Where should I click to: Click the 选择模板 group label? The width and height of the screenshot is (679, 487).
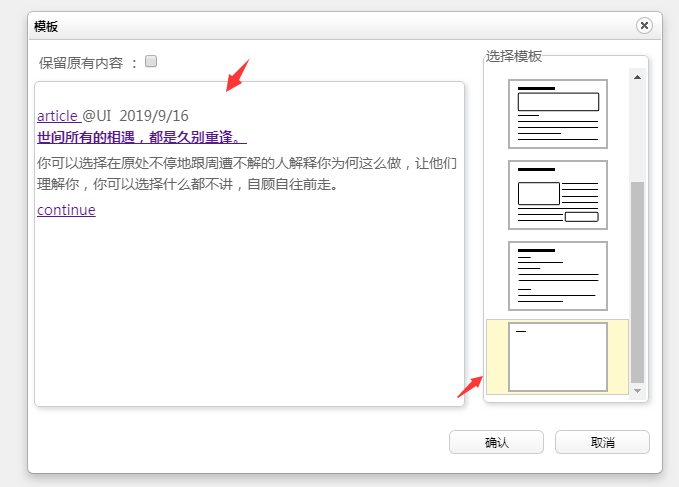[x=514, y=56]
